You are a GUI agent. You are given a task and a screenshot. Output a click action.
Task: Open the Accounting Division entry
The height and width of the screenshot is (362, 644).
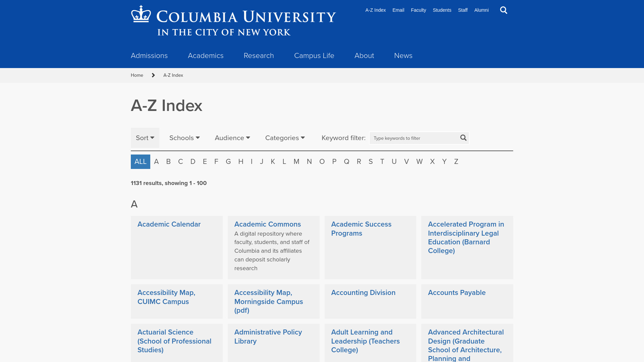tap(363, 293)
